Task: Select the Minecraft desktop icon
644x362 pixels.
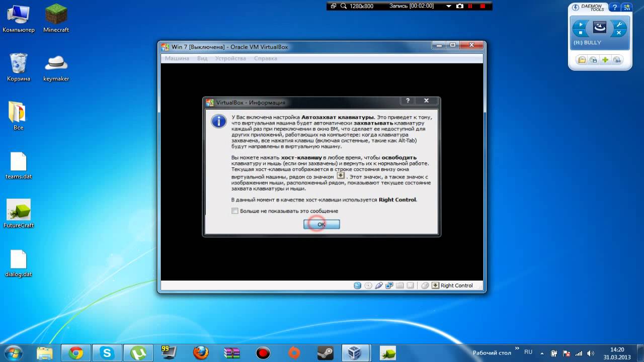Action: click(56, 19)
